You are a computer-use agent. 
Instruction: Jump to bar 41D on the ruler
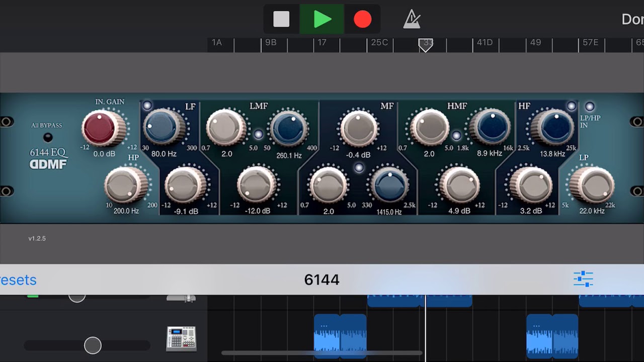(x=485, y=42)
